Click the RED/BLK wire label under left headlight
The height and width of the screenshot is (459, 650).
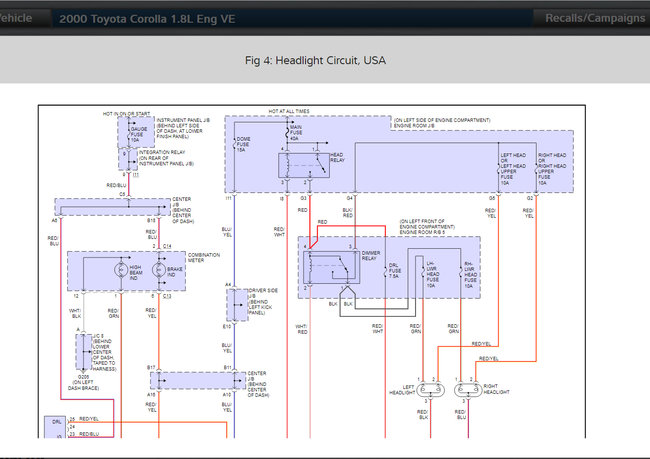click(422, 415)
